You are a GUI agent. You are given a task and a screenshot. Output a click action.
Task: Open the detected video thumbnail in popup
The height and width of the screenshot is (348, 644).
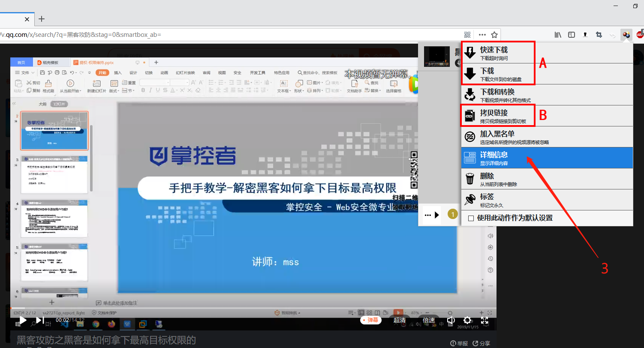click(x=437, y=57)
